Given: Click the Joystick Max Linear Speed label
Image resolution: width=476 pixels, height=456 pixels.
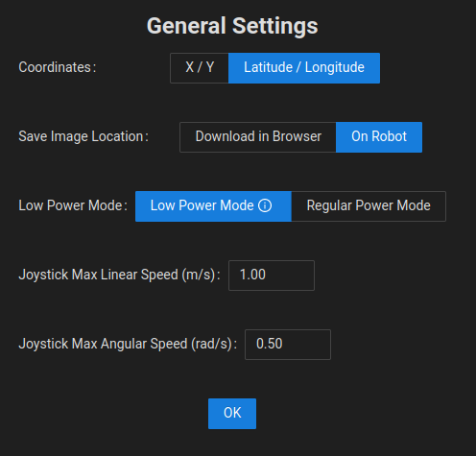Looking at the screenshot, I should [119, 275].
